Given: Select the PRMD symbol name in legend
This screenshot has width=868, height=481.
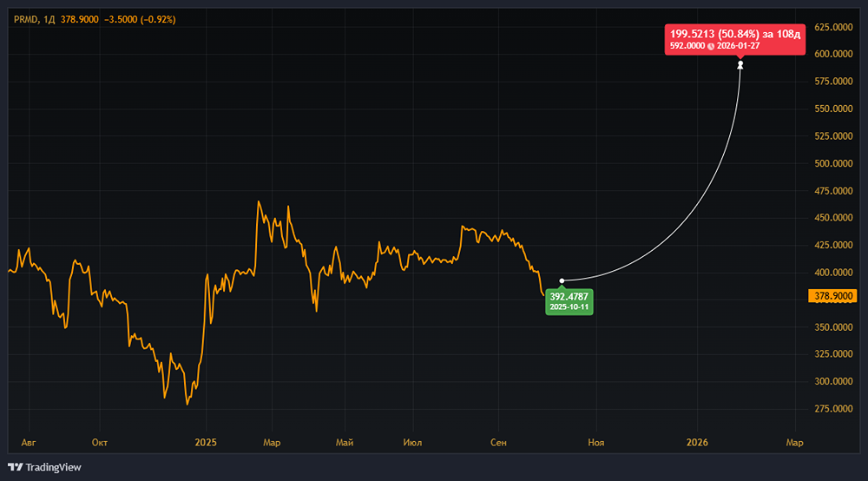Looking at the screenshot, I should [25, 18].
